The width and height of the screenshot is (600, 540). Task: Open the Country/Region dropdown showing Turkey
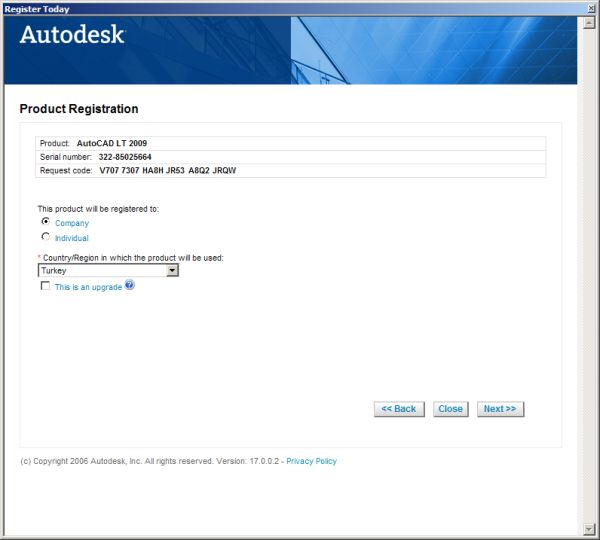pyautogui.click(x=108, y=271)
